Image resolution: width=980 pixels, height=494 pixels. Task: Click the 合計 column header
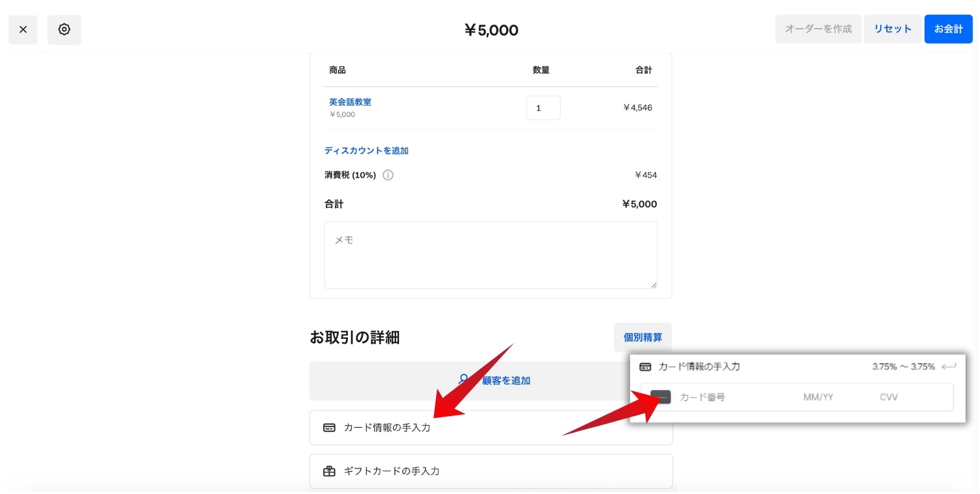click(x=644, y=70)
